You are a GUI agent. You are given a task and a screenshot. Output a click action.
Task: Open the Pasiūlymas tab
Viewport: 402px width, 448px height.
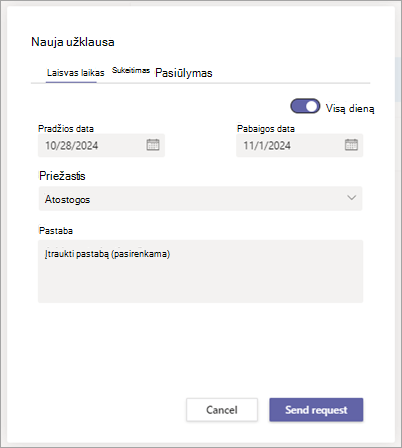[184, 73]
